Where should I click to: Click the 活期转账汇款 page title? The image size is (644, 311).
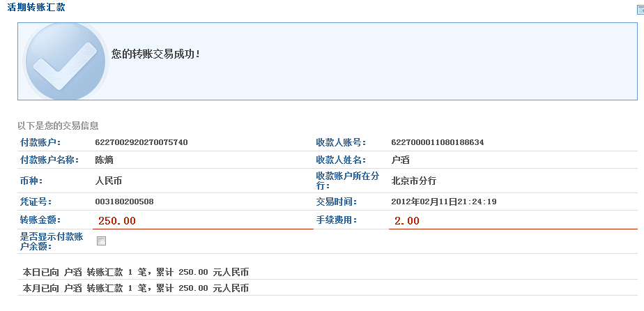point(36,7)
